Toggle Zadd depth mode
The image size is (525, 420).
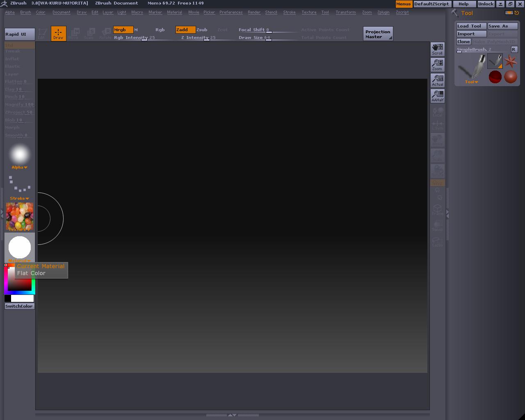point(185,30)
